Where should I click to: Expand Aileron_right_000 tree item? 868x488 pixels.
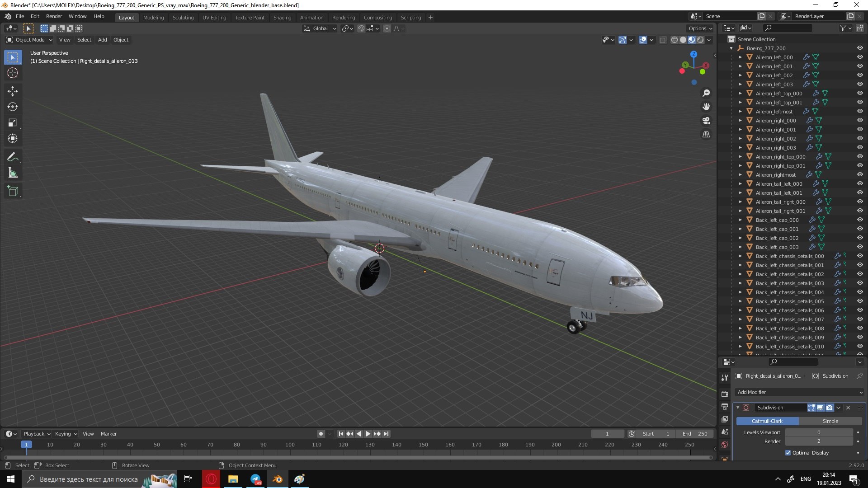[741, 121]
